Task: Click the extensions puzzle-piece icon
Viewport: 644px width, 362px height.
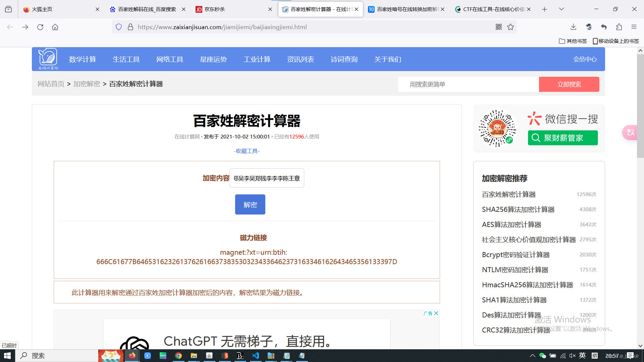Action: point(619,27)
